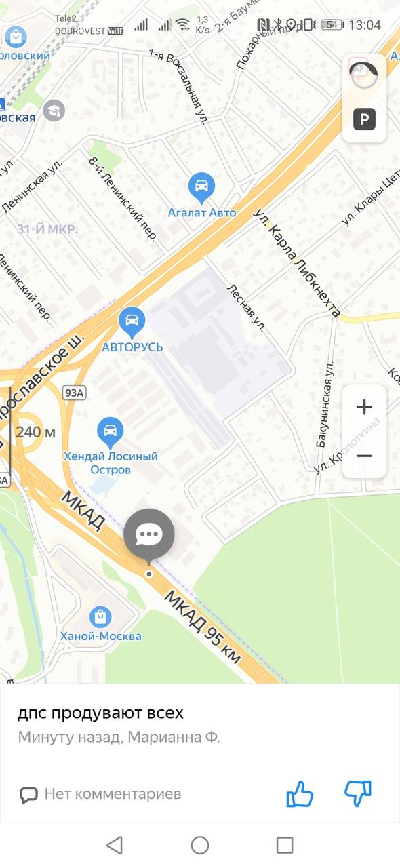This screenshot has height=868, width=400.
Task: Select the АВТОРУСЬ car service marker
Action: pyautogui.click(x=132, y=321)
